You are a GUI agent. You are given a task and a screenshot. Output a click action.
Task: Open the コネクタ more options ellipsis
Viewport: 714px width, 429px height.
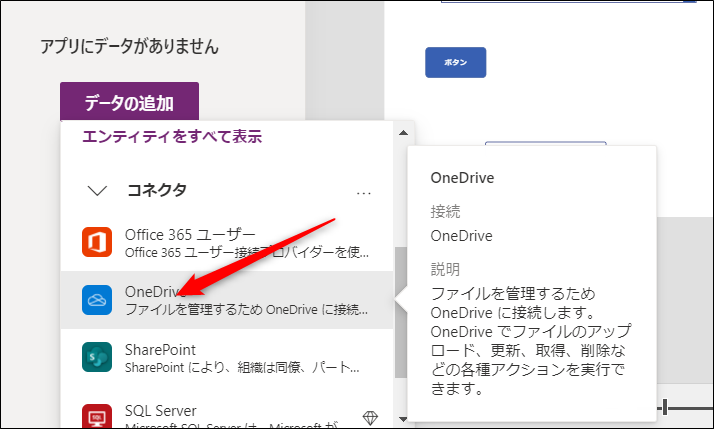click(363, 193)
